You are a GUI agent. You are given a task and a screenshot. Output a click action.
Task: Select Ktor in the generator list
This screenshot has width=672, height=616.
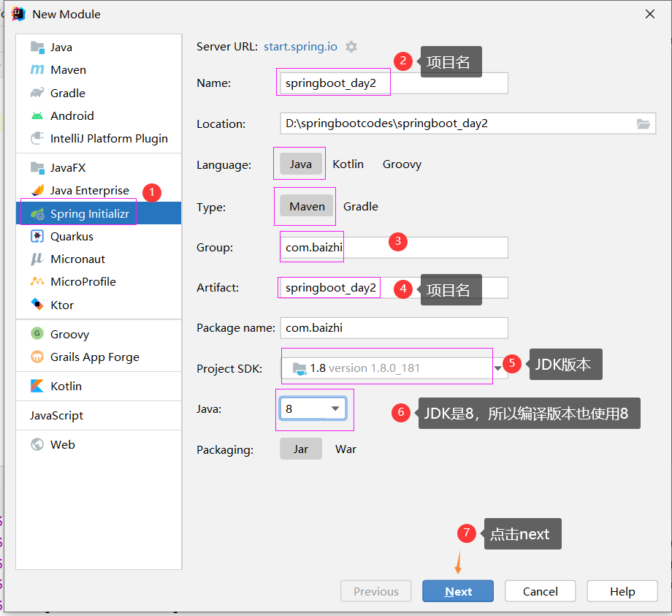(99, 305)
